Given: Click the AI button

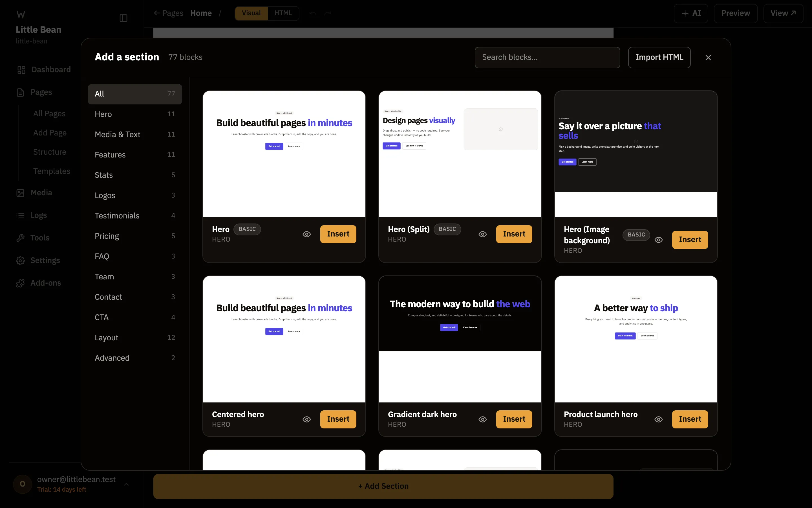Looking at the screenshot, I should click(691, 14).
